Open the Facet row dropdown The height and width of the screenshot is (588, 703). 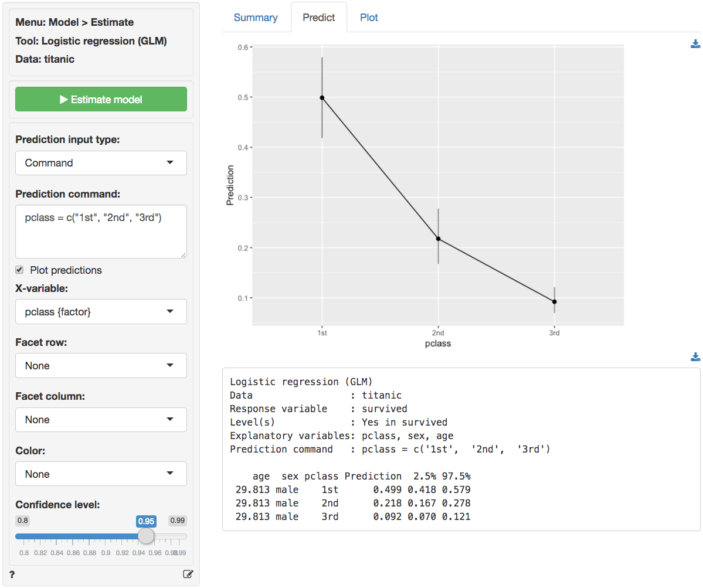(101, 366)
